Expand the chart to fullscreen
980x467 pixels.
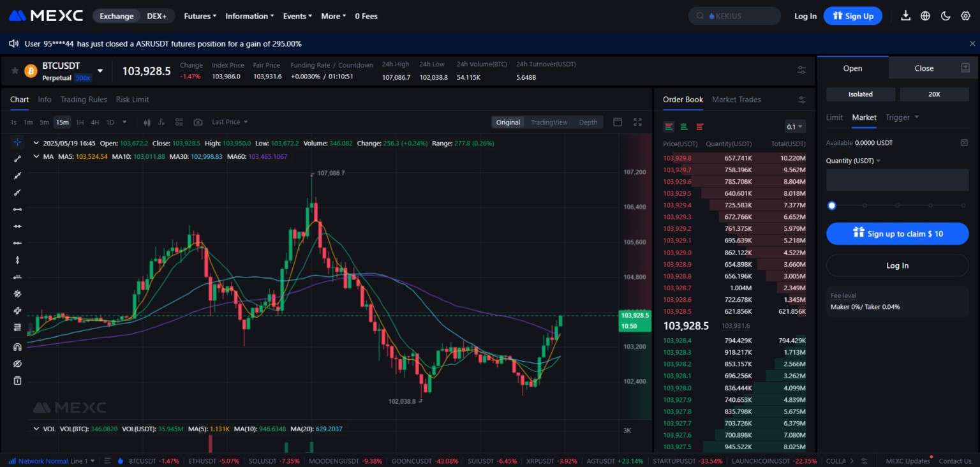click(637, 122)
